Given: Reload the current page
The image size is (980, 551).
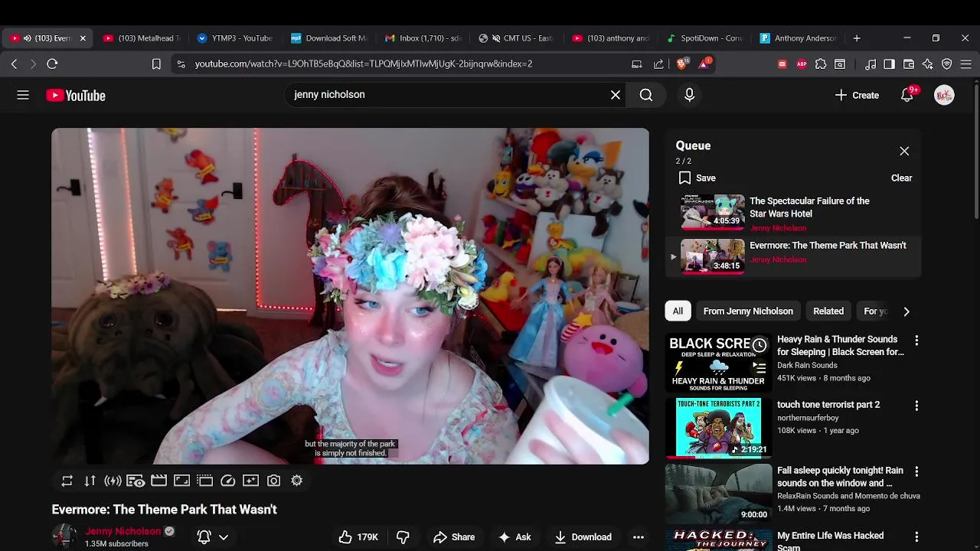Looking at the screenshot, I should [52, 64].
